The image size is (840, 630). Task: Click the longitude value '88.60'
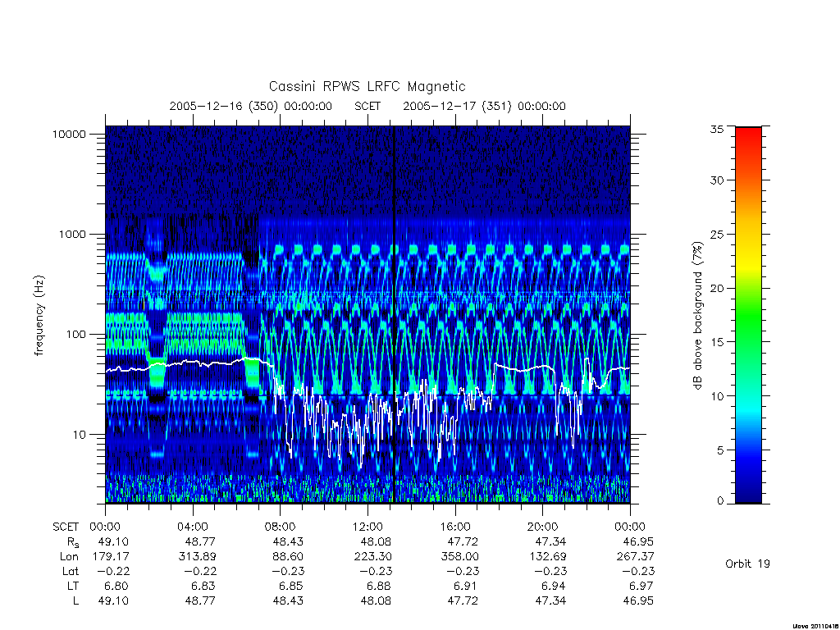pos(288,557)
